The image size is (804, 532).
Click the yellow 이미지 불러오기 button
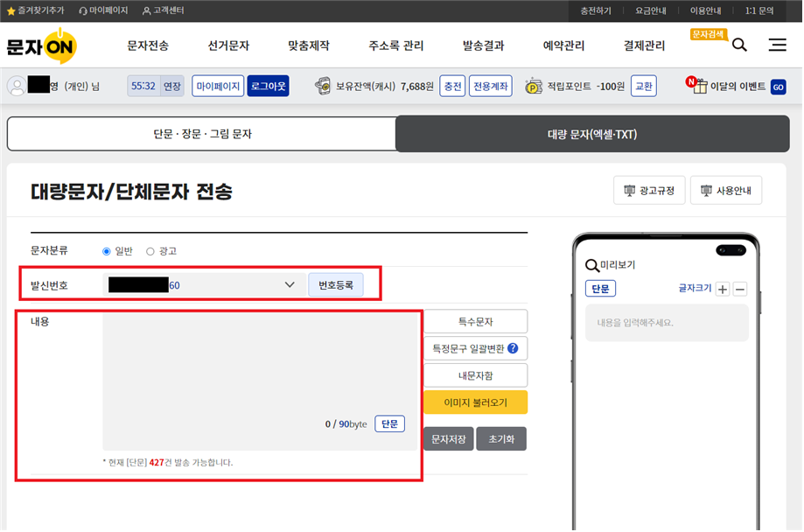pyautogui.click(x=475, y=402)
